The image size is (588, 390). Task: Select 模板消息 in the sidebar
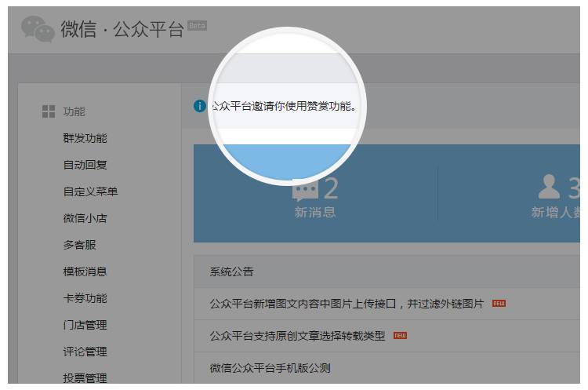[x=85, y=272]
